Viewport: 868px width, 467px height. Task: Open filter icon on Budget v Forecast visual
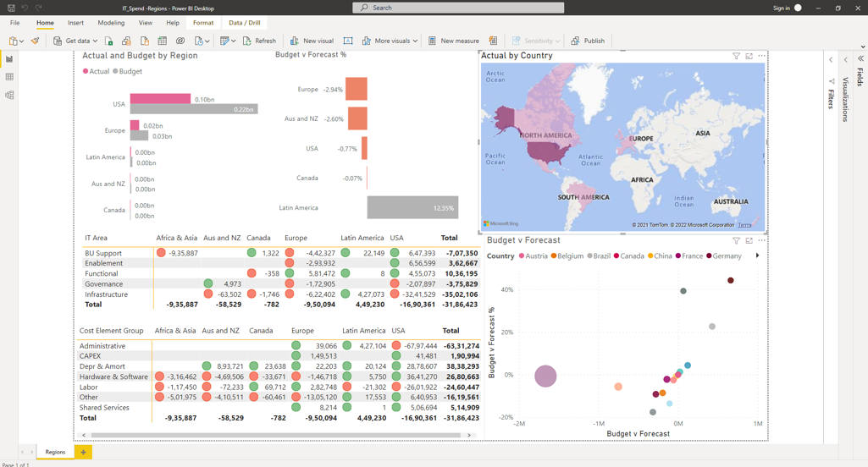pos(736,241)
